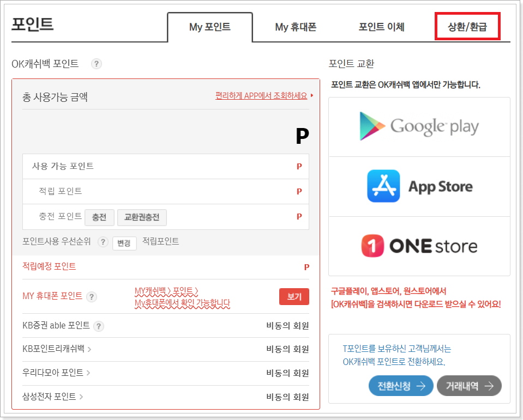Switch to the My 휴대폰 tab
The width and height of the screenshot is (523, 420).
coord(295,28)
